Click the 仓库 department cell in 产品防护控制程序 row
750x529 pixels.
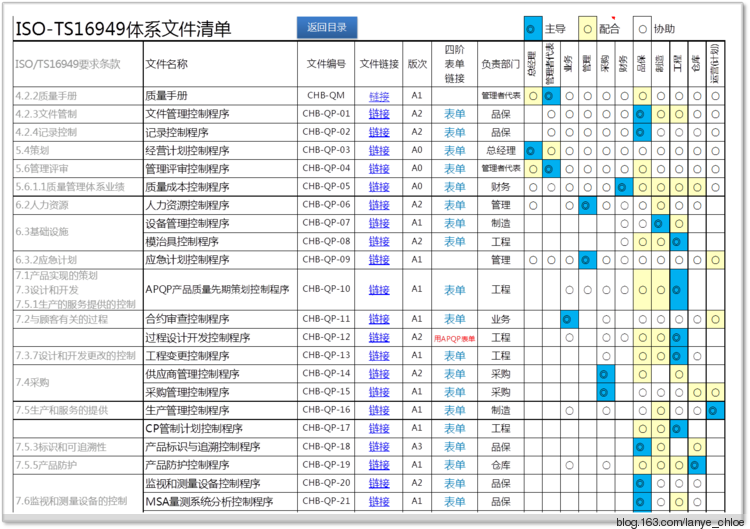click(x=501, y=465)
